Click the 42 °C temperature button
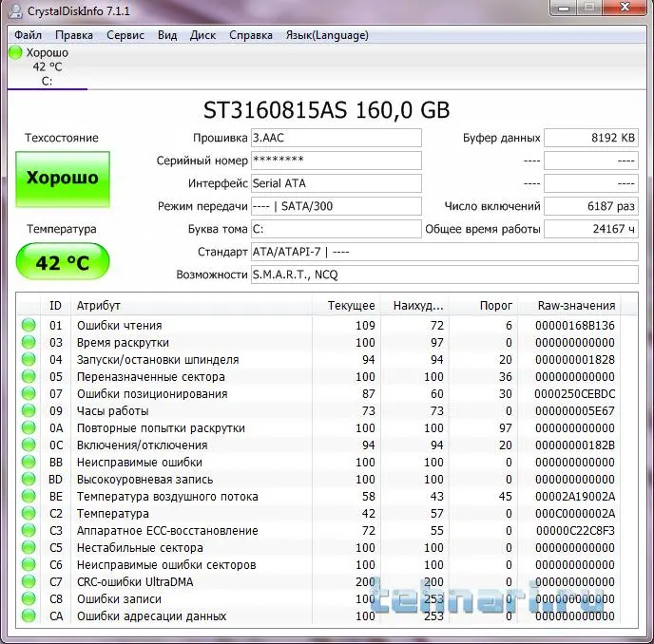 (x=63, y=263)
